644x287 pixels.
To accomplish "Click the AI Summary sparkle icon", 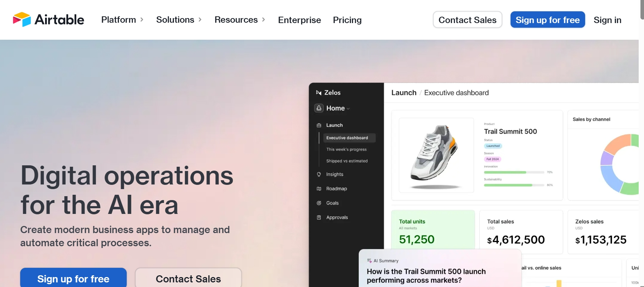I will coord(369,261).
